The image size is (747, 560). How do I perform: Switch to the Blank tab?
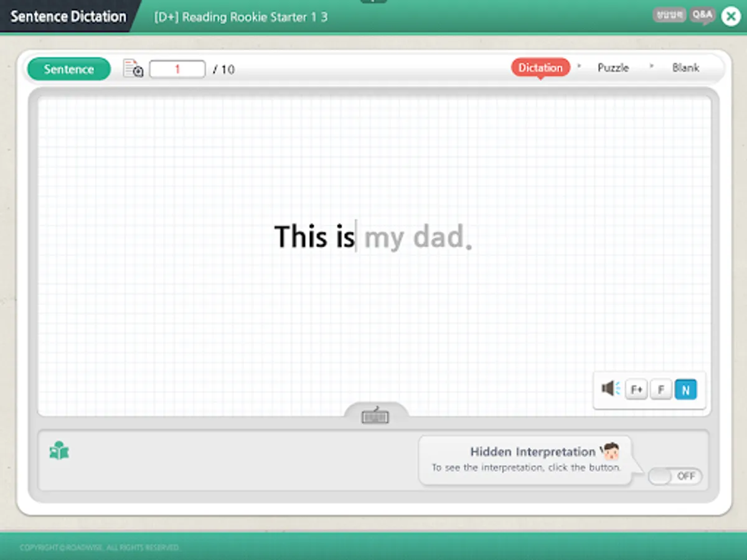(685, 68)
